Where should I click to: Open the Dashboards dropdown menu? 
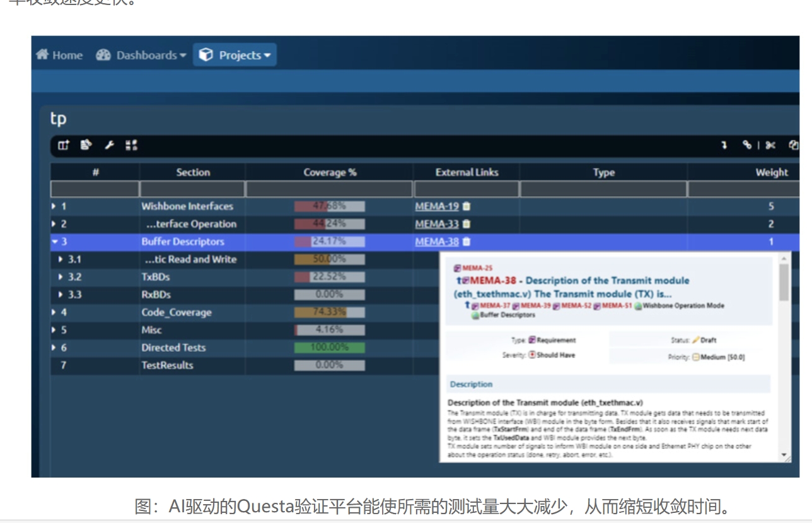141,56
